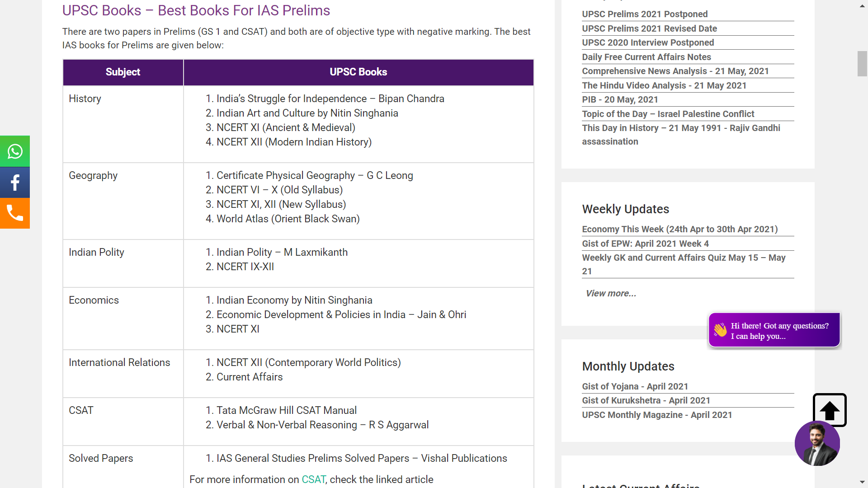This screenshot has height=488, width=868.
Task: Click 'Indian Economy by Nitin Singhania' entry
Action: click(x=294, y=300)
